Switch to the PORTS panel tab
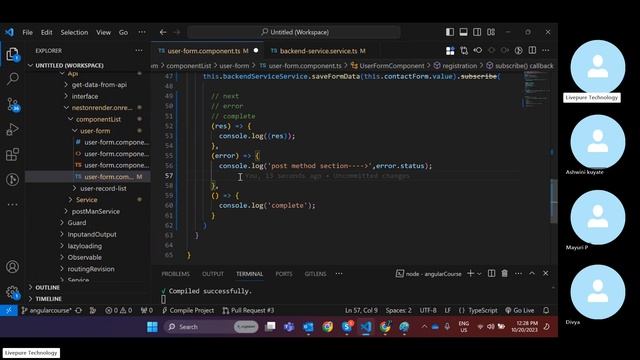 point(284,274)
